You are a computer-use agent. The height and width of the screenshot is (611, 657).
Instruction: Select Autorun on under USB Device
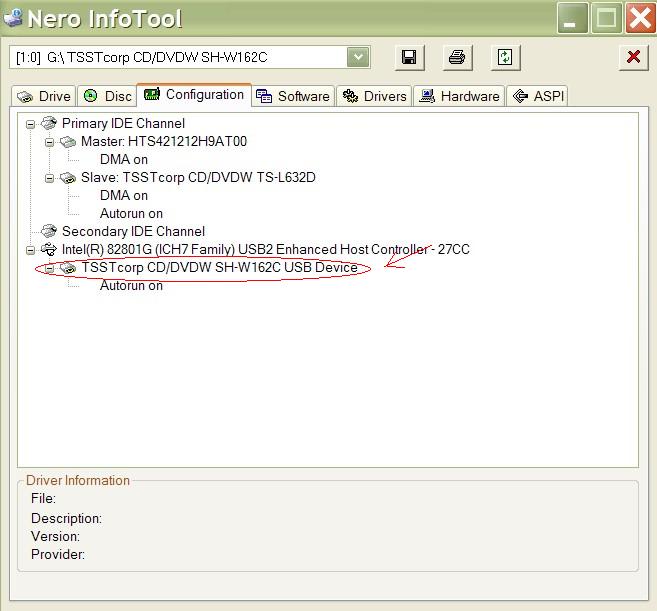pos(131,285)
